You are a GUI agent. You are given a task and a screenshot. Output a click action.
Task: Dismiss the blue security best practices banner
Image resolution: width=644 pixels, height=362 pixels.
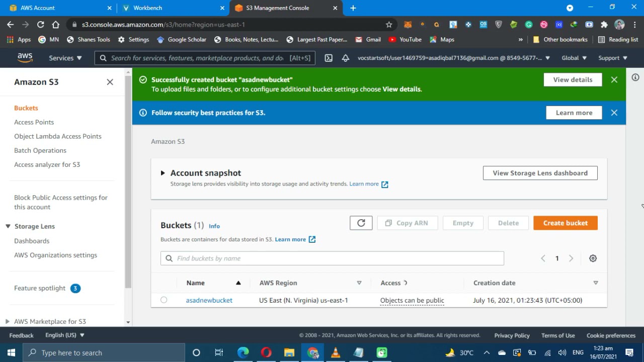(614, 113)
